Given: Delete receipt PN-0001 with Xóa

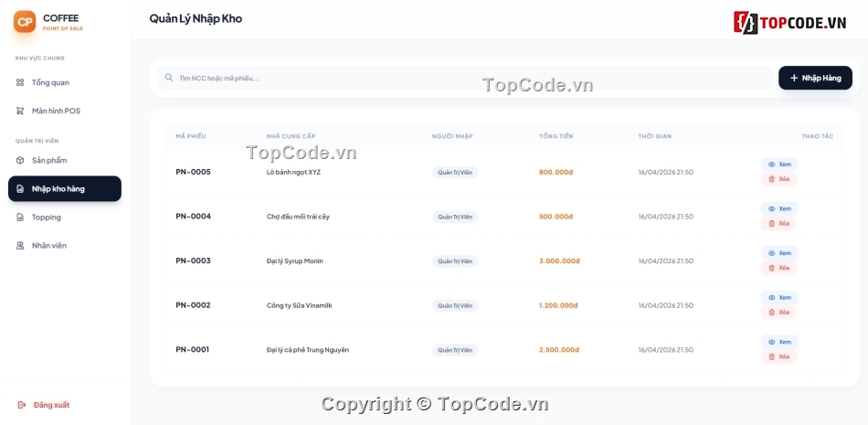Looking at the screenshot, I should point(778,356).
